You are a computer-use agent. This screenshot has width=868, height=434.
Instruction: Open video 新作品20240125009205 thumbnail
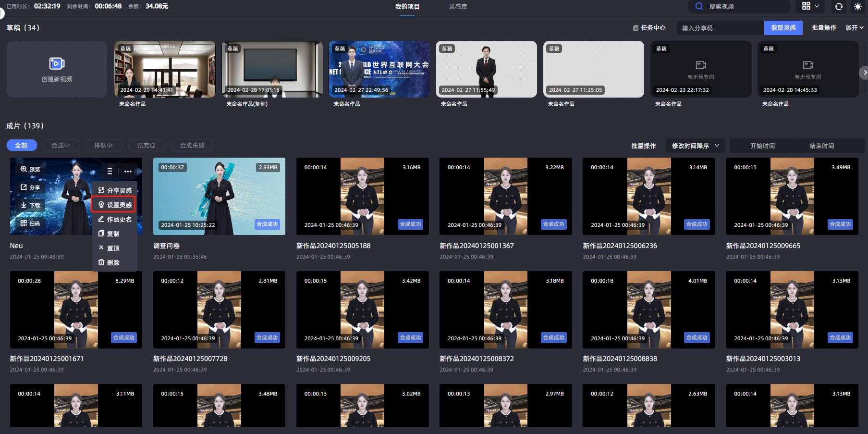point(362,310)
